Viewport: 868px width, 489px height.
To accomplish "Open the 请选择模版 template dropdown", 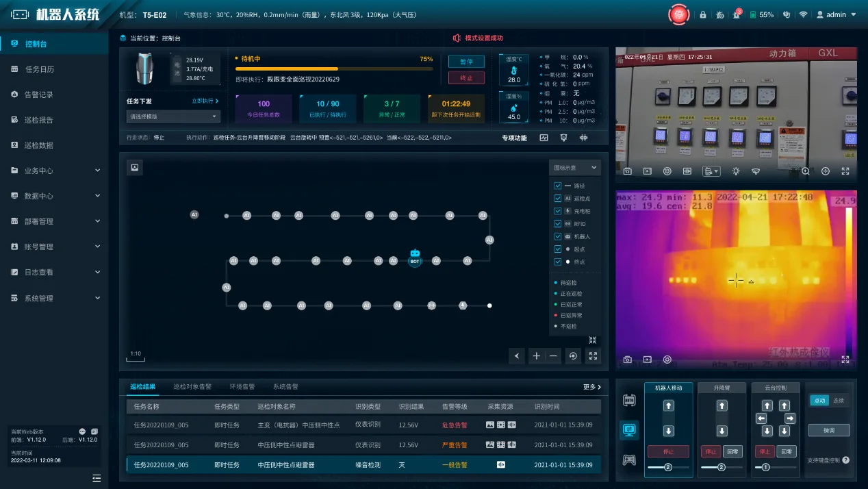I will coord(173,116).
